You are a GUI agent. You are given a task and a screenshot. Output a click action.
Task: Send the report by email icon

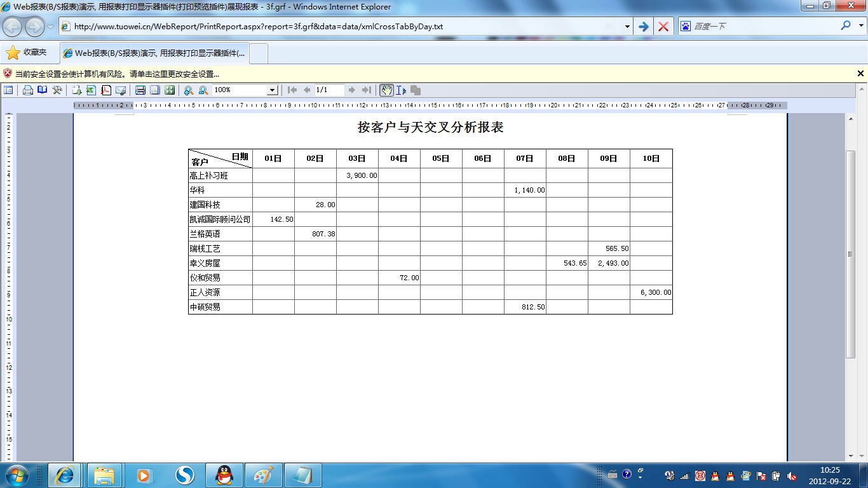click(x=121, y=90)
